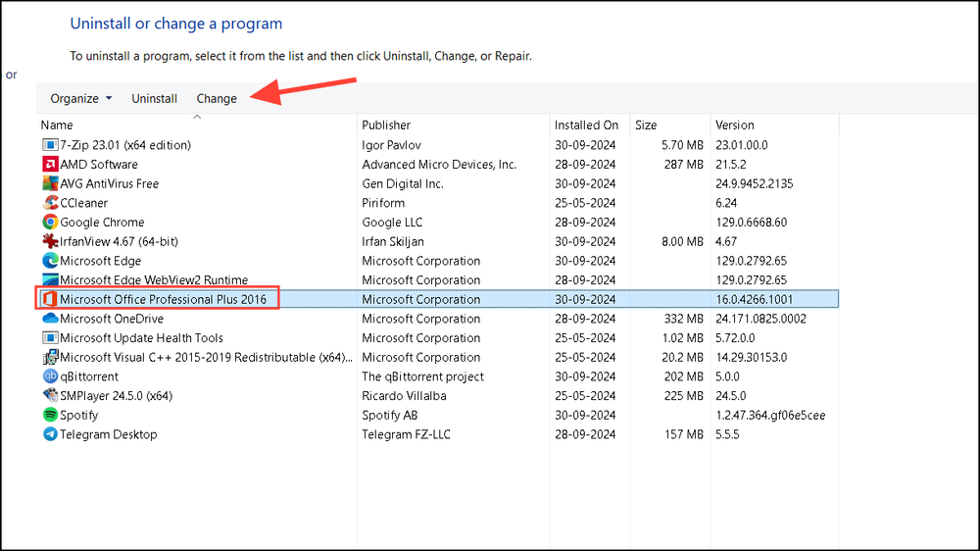980x551 pixels.
Task: Select the Microsoft Edge entry
Action: pos(101,261)
